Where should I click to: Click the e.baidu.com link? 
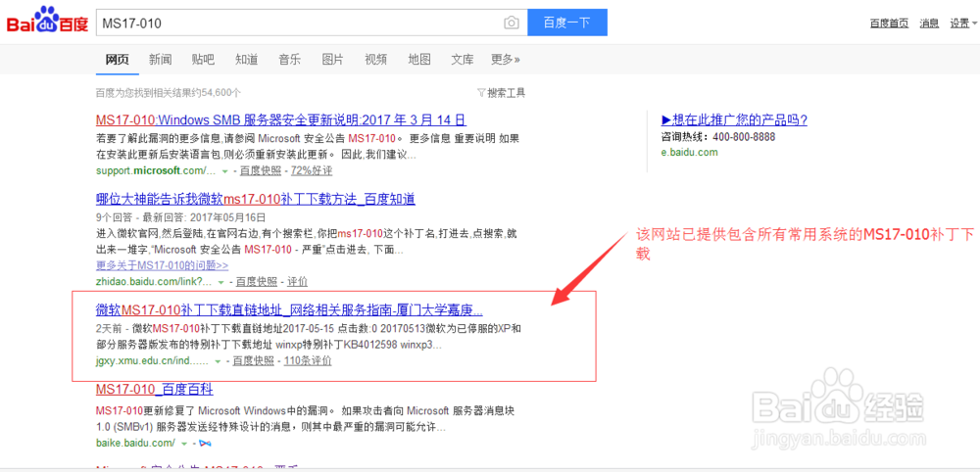click(689, 152)
